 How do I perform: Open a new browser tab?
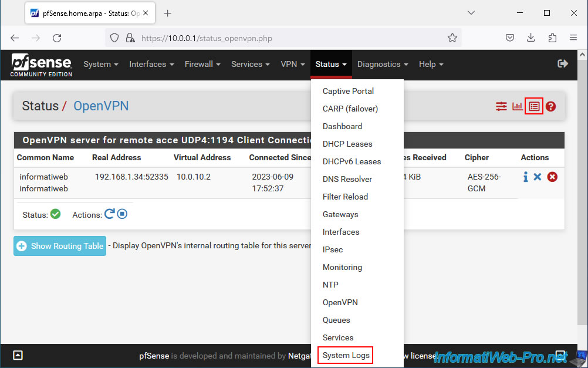pyautogui.click(x=168, y=13)
